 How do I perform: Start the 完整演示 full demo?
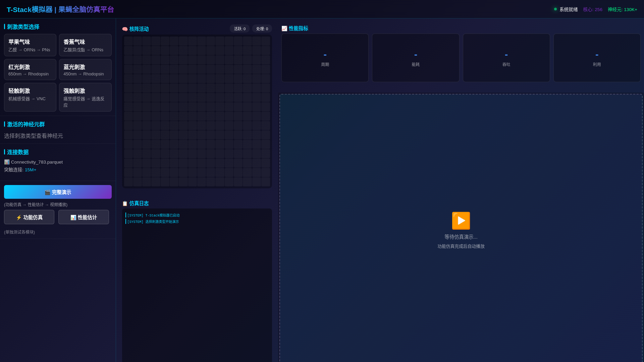pos(58,192)
